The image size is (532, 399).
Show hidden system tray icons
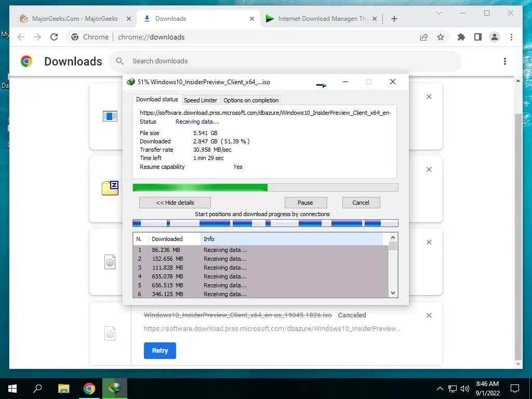click(x=440, y=389)
